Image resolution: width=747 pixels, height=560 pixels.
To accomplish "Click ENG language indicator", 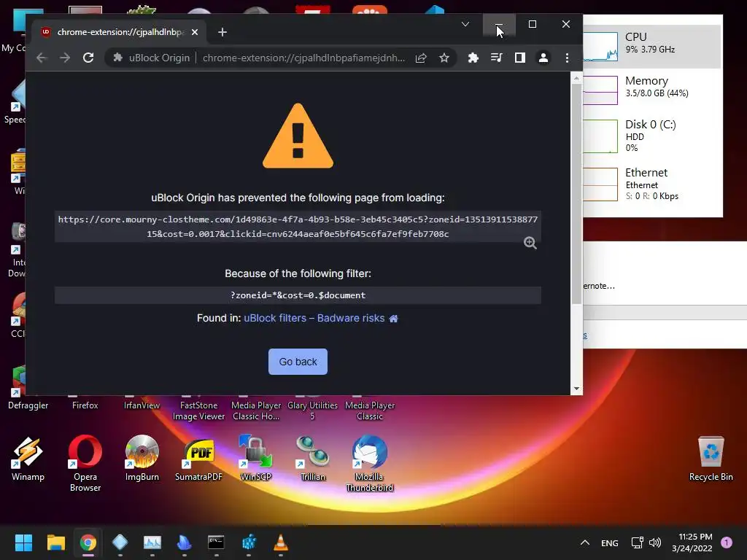I will click(609, 542).
